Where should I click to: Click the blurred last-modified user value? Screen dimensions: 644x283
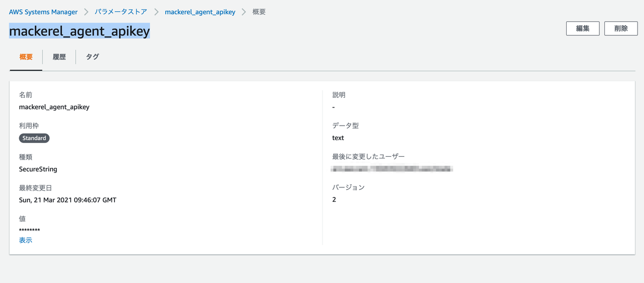pyautogui.click(x=392, y=169)
